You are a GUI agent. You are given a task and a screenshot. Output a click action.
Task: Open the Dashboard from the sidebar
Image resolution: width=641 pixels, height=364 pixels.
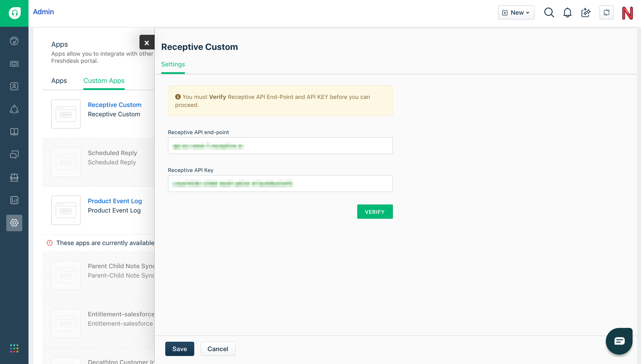(x=14, y=41)
